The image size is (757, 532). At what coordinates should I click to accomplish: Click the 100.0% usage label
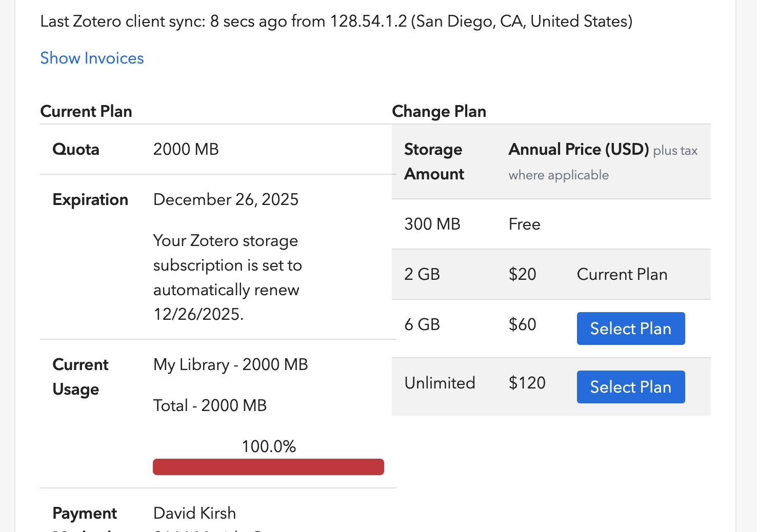269,446
